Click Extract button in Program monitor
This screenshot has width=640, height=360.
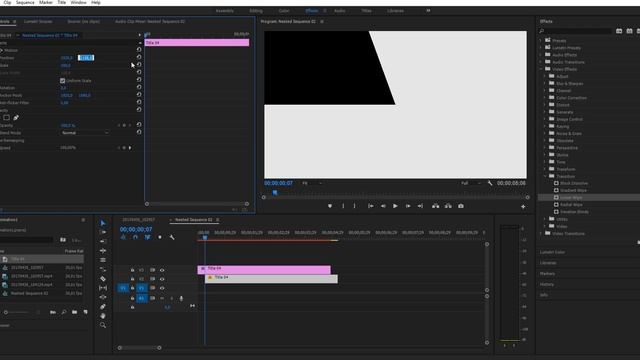pos(448,206)
